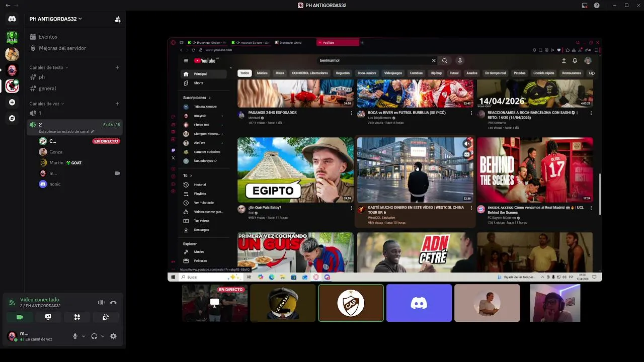
Task: Click the EN DIRECTO badge next to C...
Action: tap(106, 141)
